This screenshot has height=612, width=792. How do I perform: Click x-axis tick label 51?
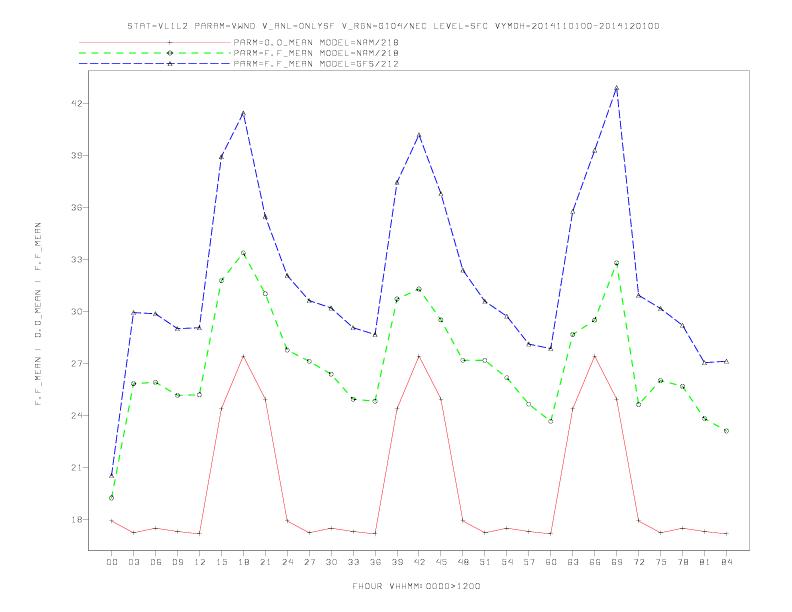485,562
